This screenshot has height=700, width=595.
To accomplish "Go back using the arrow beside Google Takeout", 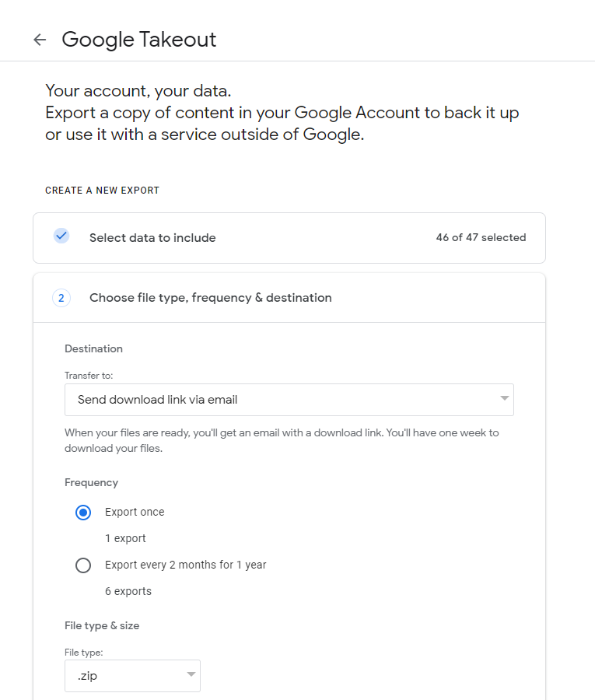I will [40, 40].
